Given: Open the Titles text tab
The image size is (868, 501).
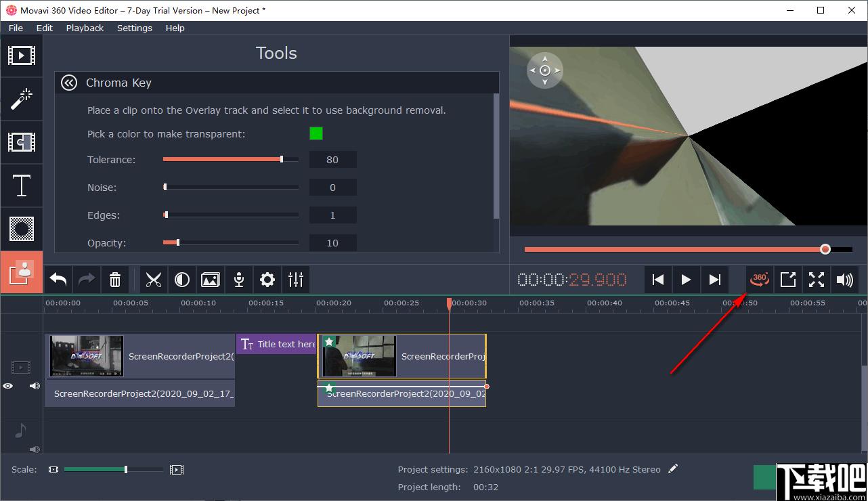Looking at the screenshot, I should tap(21, 186).
